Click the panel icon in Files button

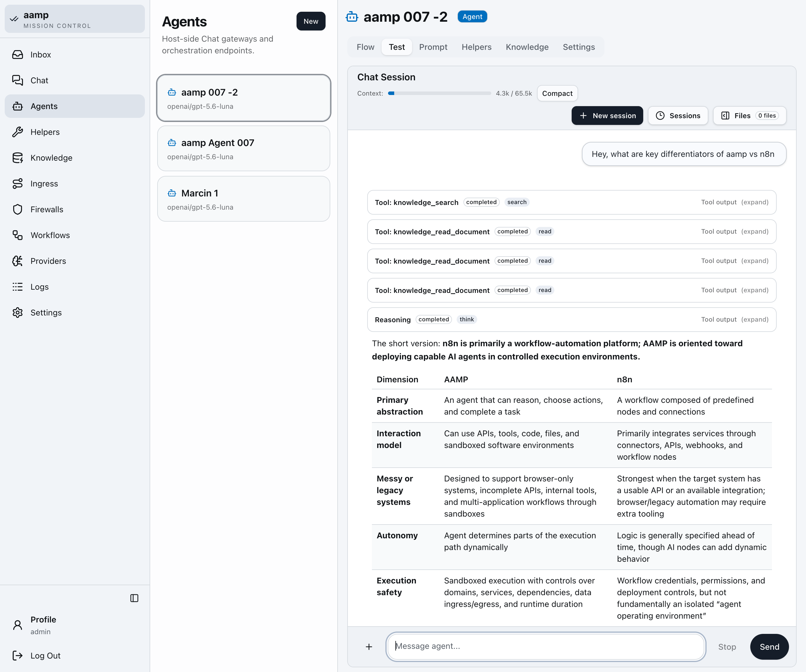[x=725, y=116]
